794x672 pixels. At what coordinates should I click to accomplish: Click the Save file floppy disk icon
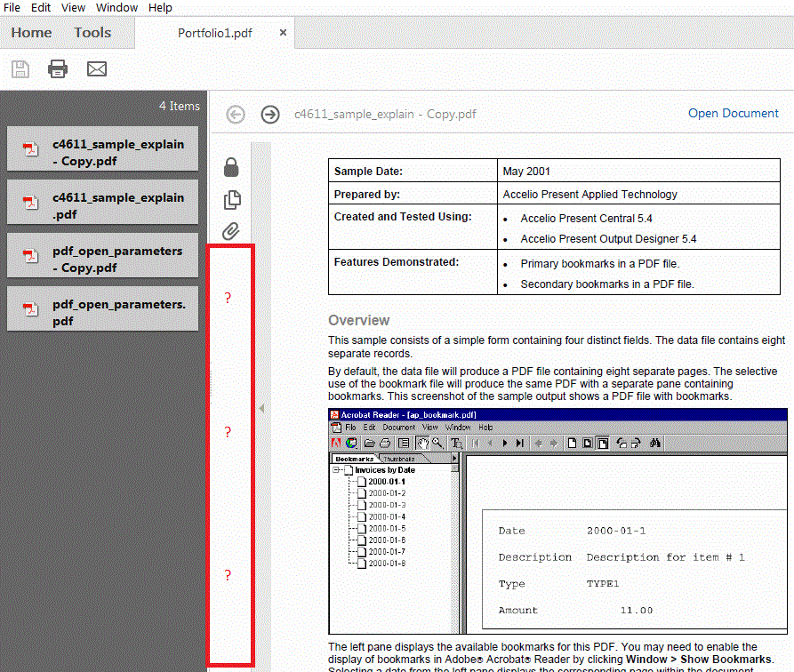click(20, 68)
